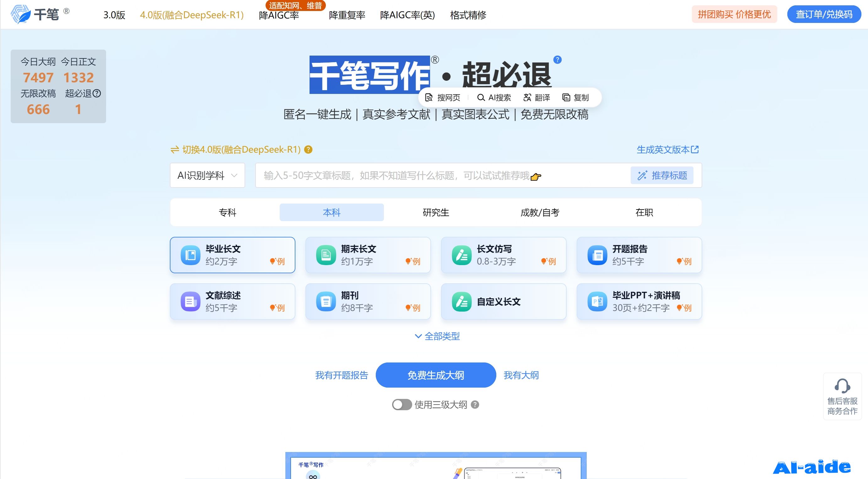868x479 pixels.
Task: Click the 搜网页 search-page icon in popup toolbar
Action: pos(429,97)
